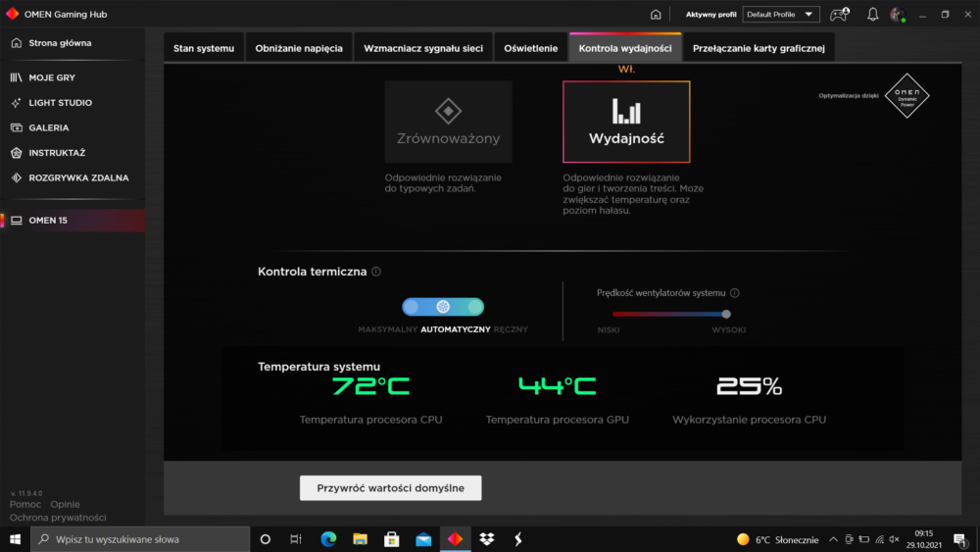
Task: Open Task View on the taskbar
Action: (x=296, y=539)
